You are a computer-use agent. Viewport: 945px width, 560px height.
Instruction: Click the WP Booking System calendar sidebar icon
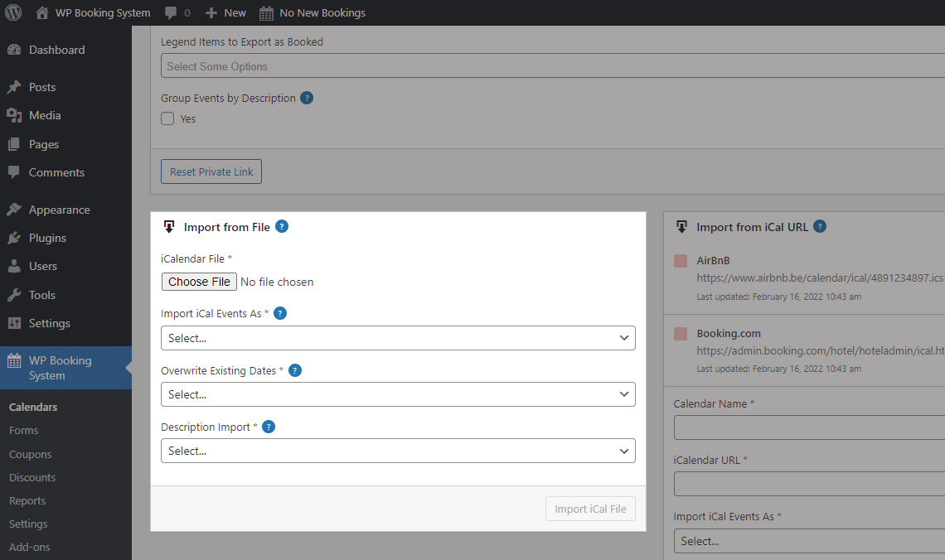(14, 361)
